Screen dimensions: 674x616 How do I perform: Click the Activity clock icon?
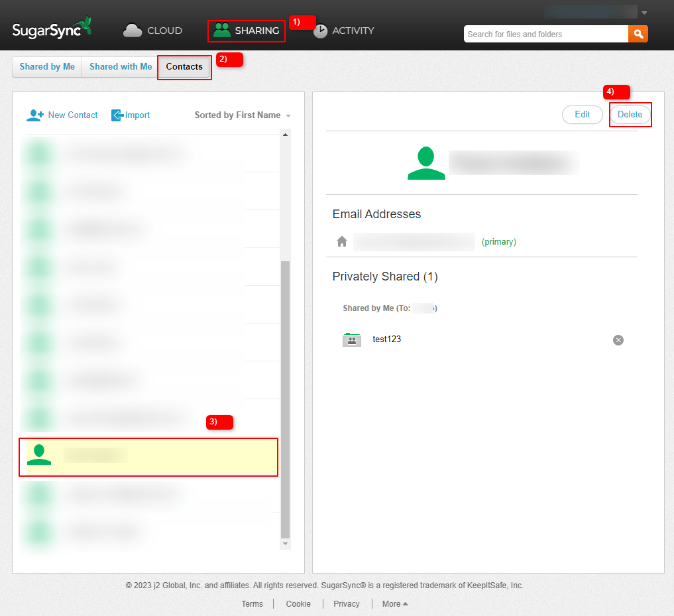(320, 31)
